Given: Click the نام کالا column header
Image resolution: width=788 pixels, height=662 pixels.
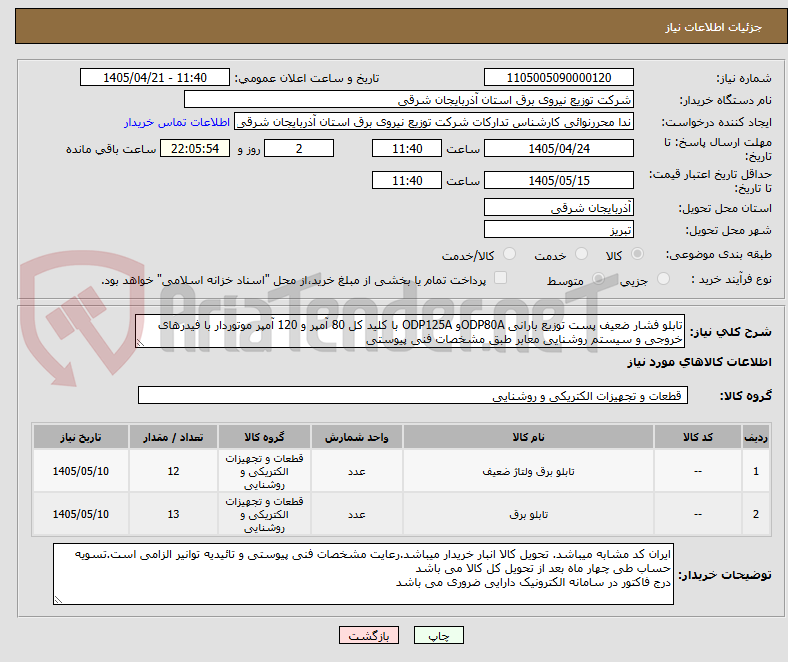Looking at the screenshot, I should 528,437.
